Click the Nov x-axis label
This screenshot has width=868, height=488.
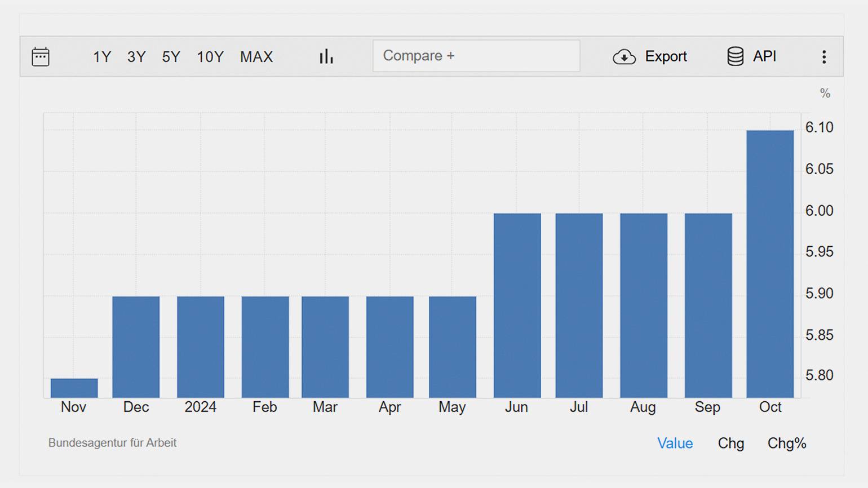tap(73, 407)
